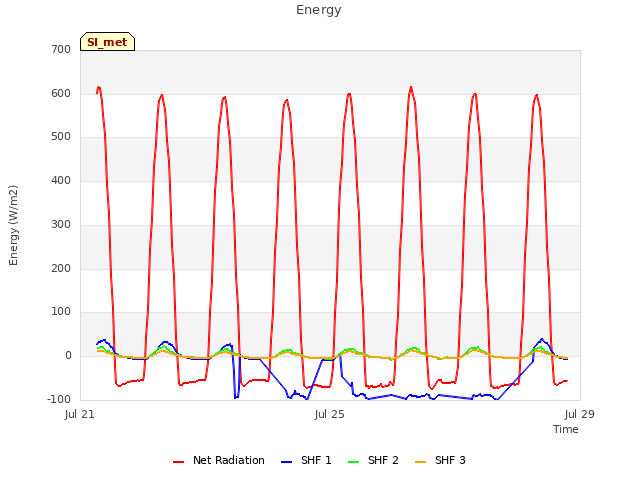Click the 0 y-axis tick label
Screen dimensions: 640x480
click(68, 356)
